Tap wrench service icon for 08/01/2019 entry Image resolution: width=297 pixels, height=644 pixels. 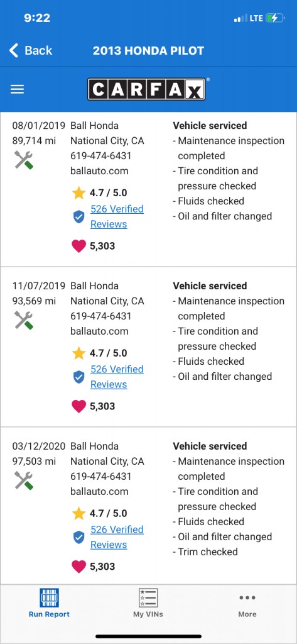pos(24,160)
